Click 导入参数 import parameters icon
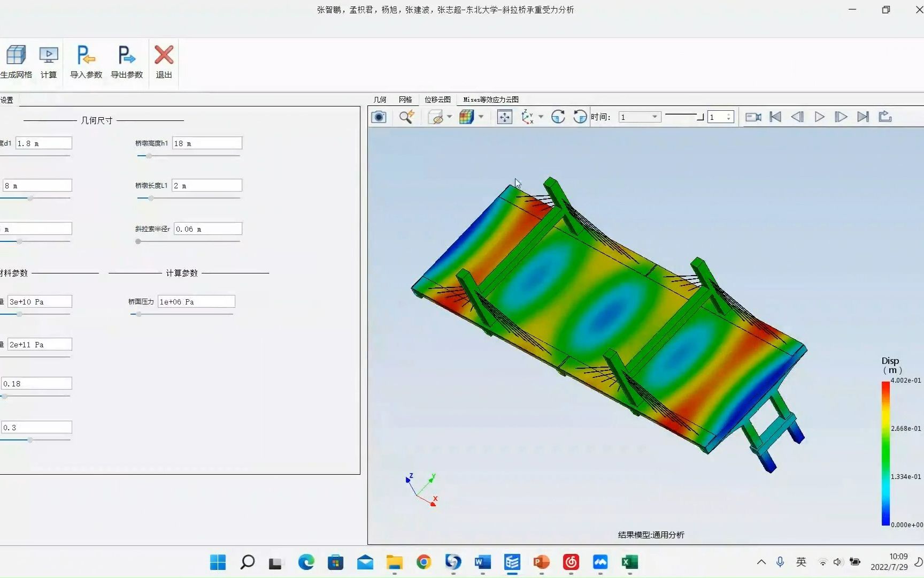Viewport: 924px width, 578px height. pyautogui.click(x=86, y=55)
